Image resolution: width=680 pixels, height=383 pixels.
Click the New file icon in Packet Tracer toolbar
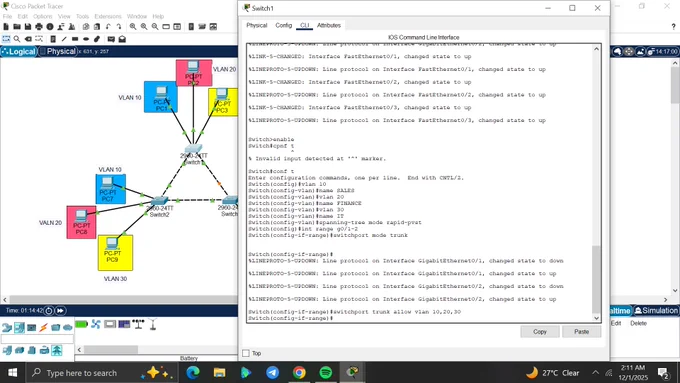[x=6, y=27]
